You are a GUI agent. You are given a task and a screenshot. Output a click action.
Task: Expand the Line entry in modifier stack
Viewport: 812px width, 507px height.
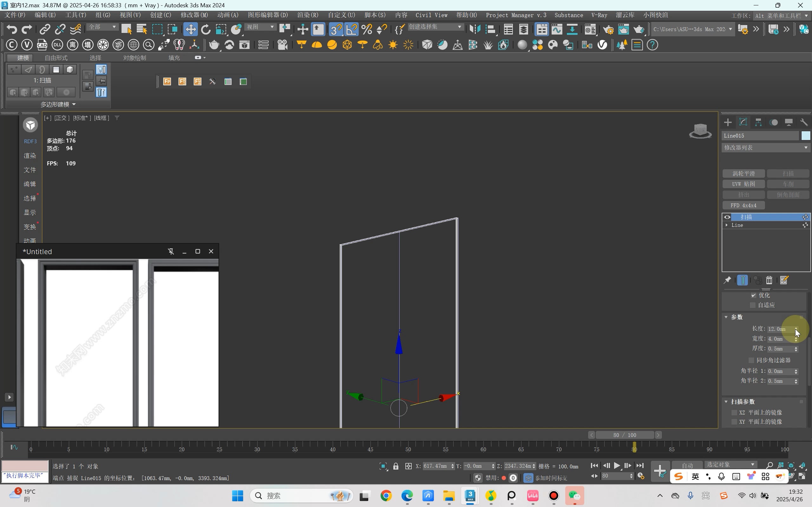coord(727,225)
